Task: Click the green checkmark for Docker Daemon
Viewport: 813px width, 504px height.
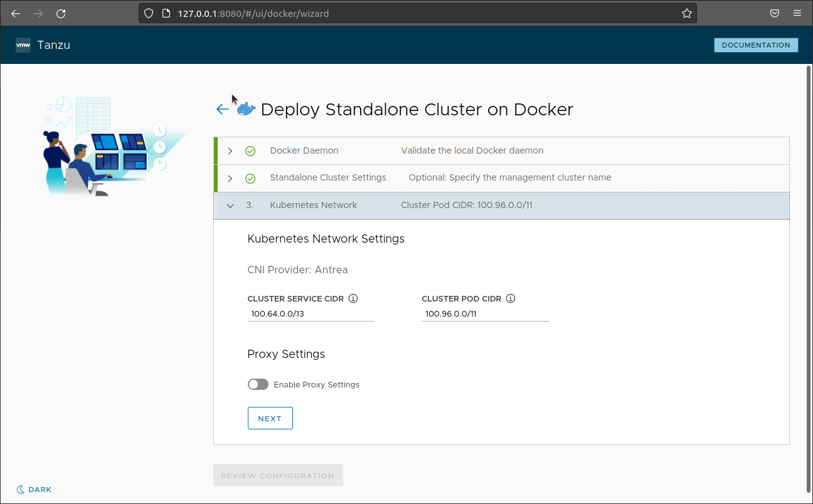Action: pyautogui.click(x=250, y=151)
